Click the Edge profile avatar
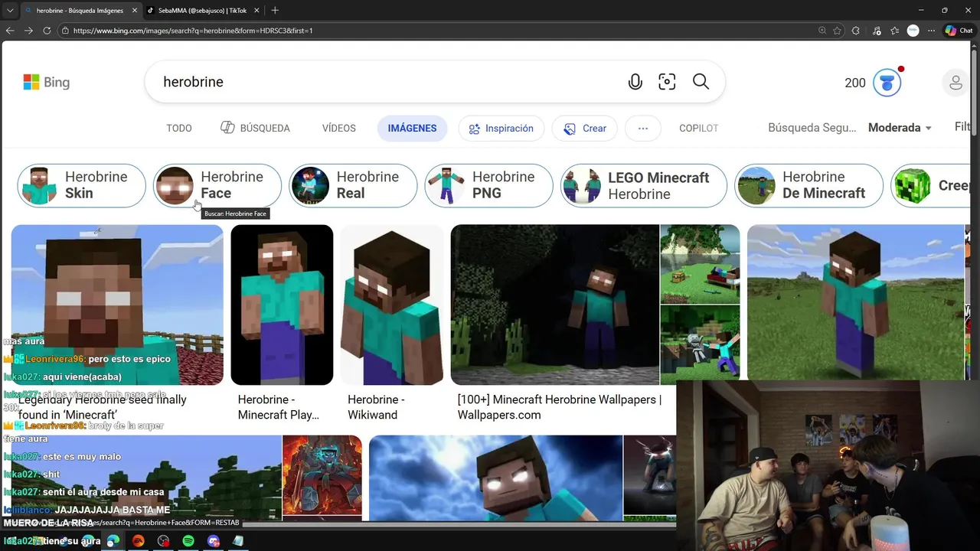980x551 pixels. point(913,31)
